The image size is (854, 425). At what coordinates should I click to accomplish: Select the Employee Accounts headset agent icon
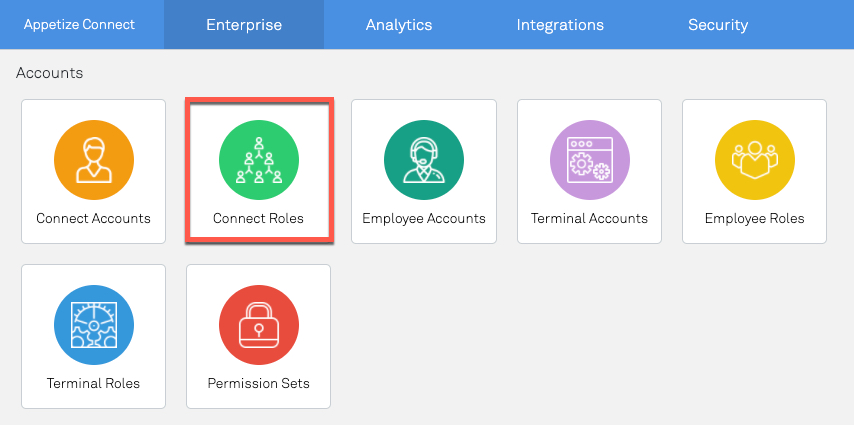tap(424, 160)
